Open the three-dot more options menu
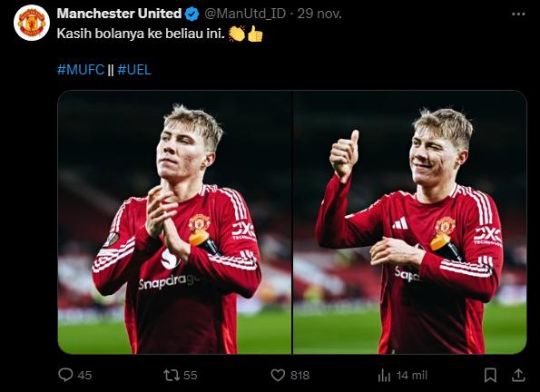 [518, 15]
